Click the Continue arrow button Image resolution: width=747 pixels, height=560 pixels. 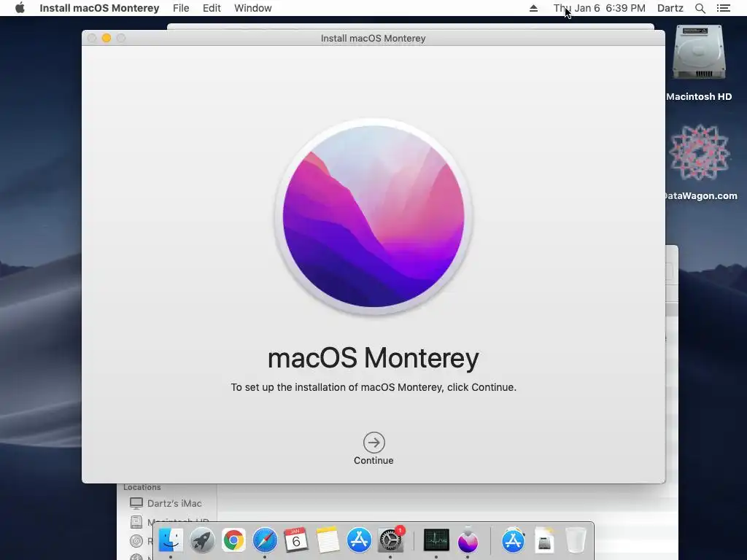[374, 443]
